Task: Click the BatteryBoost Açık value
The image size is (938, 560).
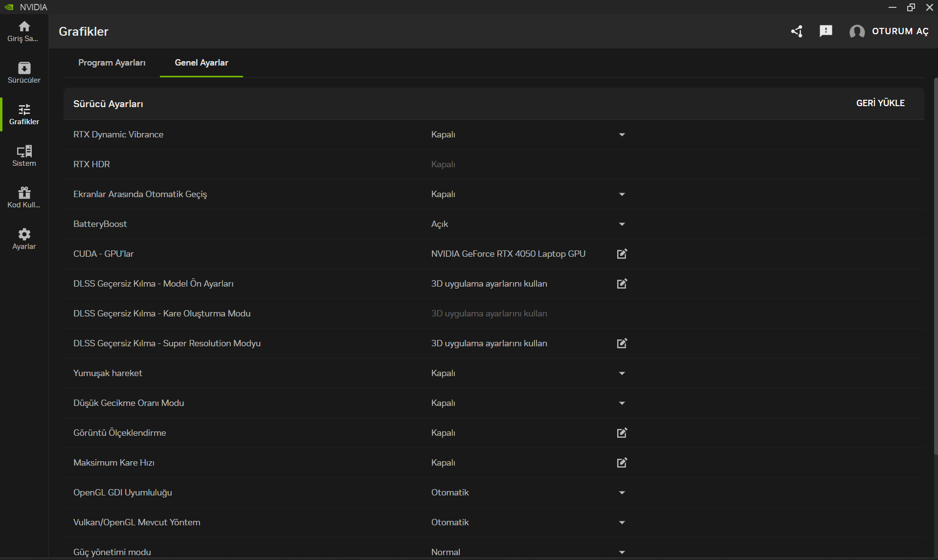Action: 440,224
